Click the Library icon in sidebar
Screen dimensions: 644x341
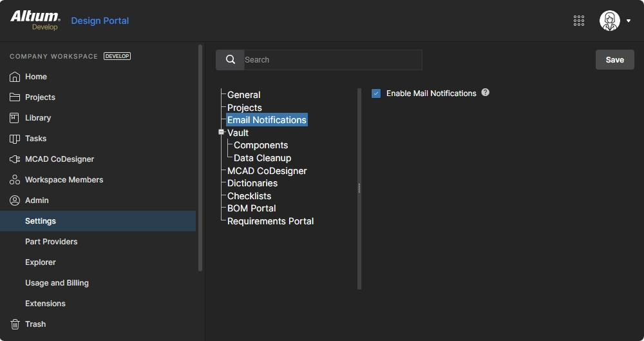click(15, 118)
